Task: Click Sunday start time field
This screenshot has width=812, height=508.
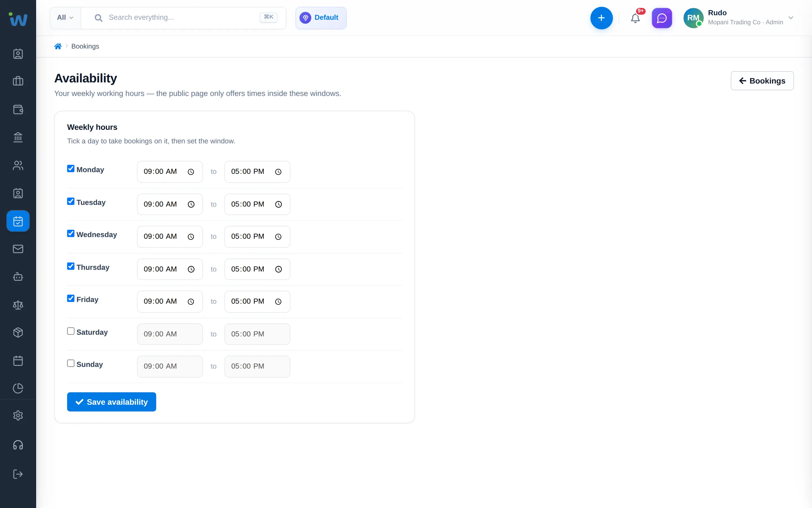Action: pyautogui.click(x=170, y=367)
